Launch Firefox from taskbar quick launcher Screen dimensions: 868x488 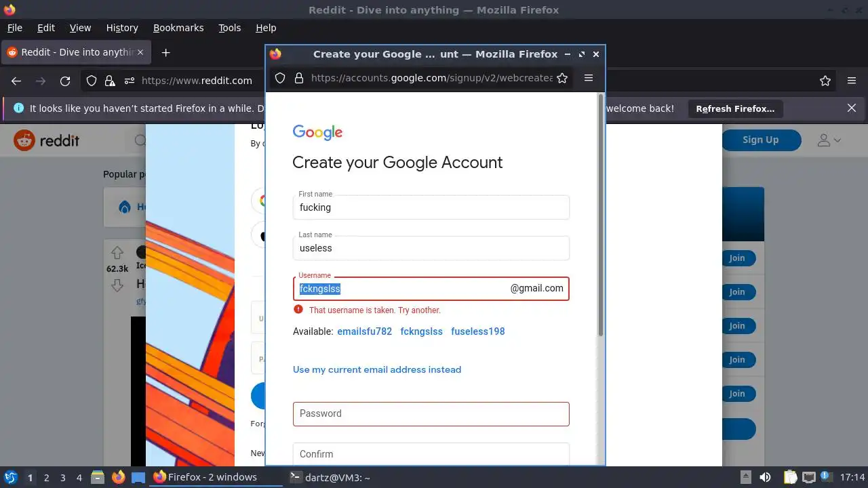tap(118, 477)
